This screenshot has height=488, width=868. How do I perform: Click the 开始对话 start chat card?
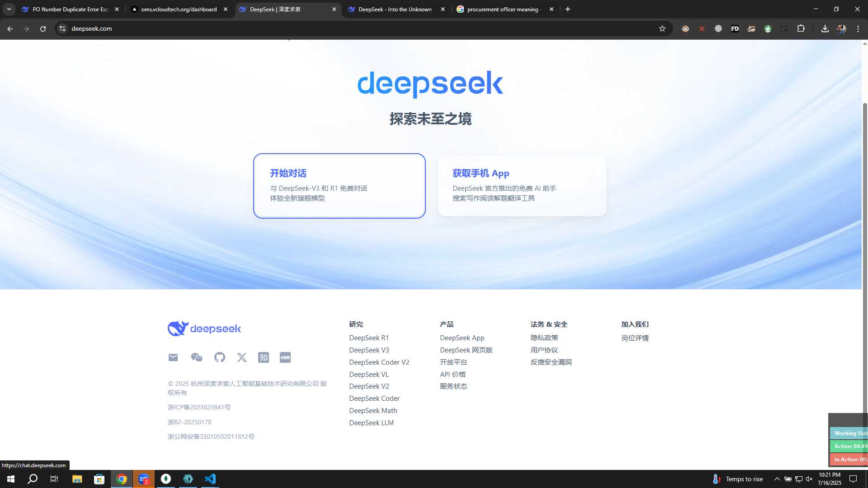tap(340, 186)
